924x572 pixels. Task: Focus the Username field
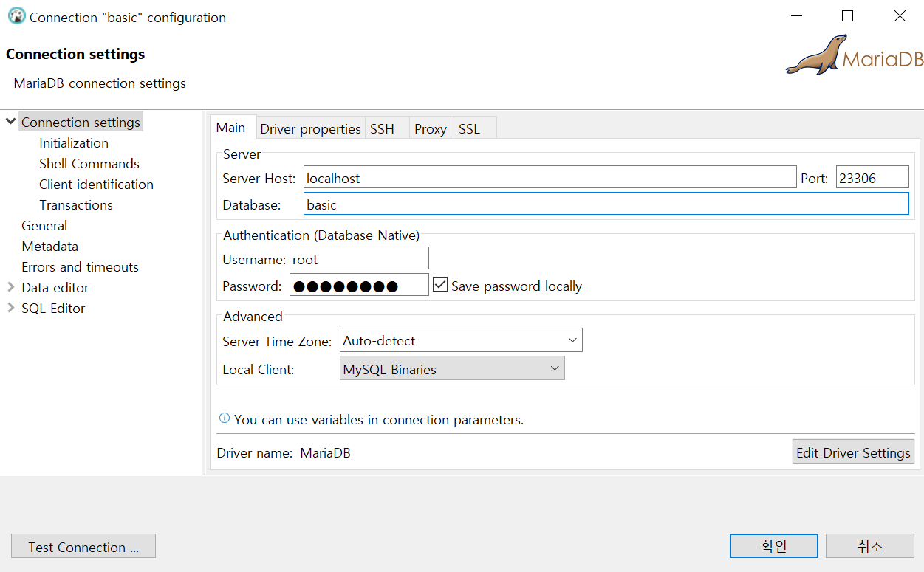(x=359, y=258)
